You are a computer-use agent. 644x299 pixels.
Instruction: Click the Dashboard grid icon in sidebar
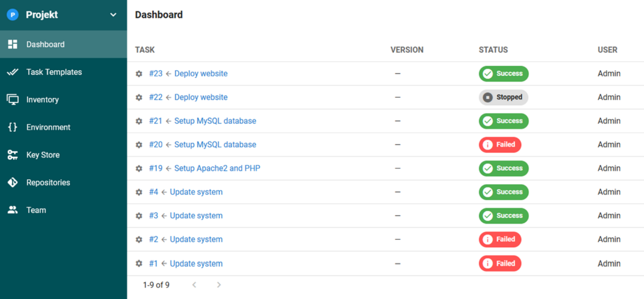pyautogui.click(x=13, y=44)
